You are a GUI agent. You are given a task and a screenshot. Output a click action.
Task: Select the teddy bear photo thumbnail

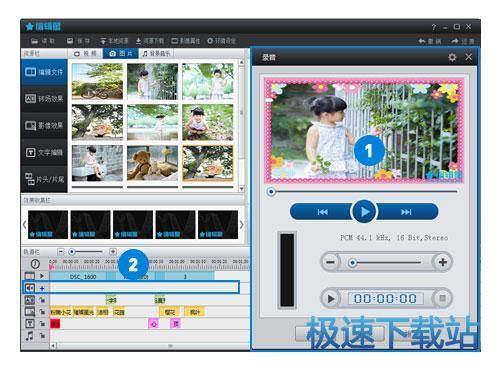pyautogui.click(x=152, y=163)
